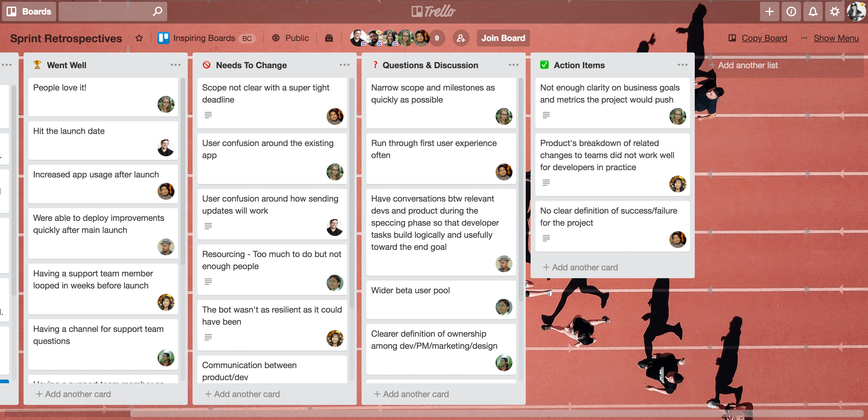The image size is (868, 420).
Task: Click the three-dot menu on Action Items list
Action: 683,65
